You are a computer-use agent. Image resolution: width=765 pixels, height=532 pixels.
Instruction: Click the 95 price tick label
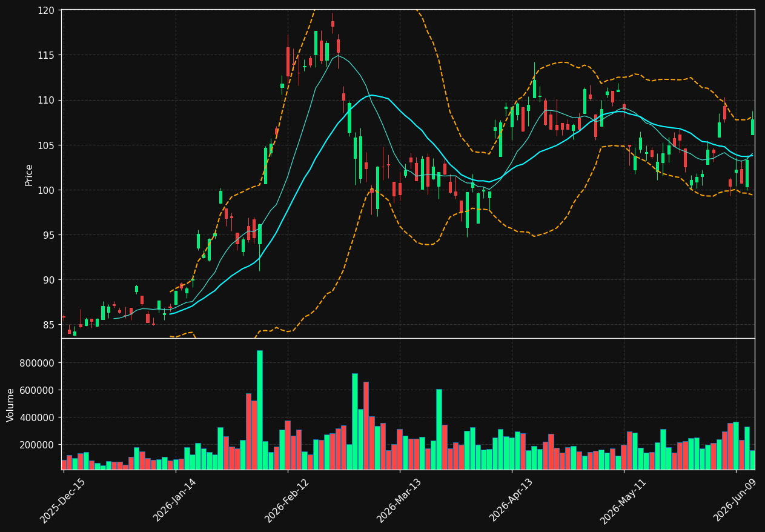click(49, 235)
